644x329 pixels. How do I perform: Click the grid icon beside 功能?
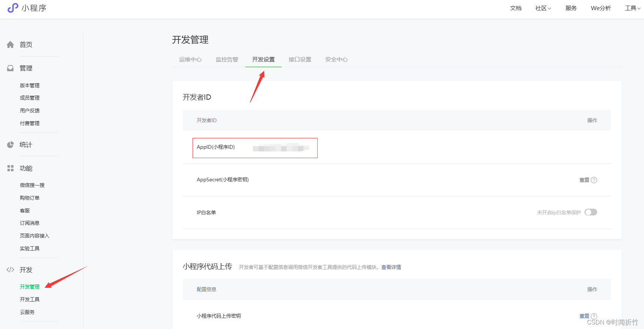10,168
